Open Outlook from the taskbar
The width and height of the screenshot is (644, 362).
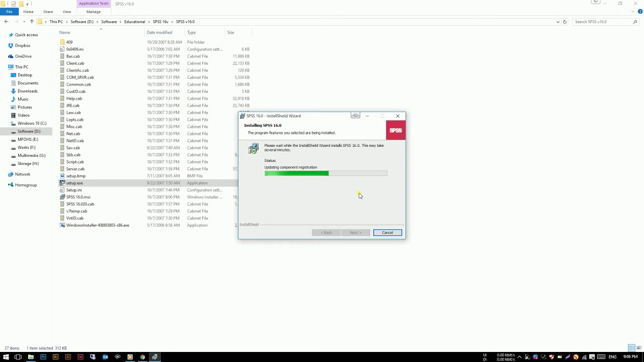(105, 357)
